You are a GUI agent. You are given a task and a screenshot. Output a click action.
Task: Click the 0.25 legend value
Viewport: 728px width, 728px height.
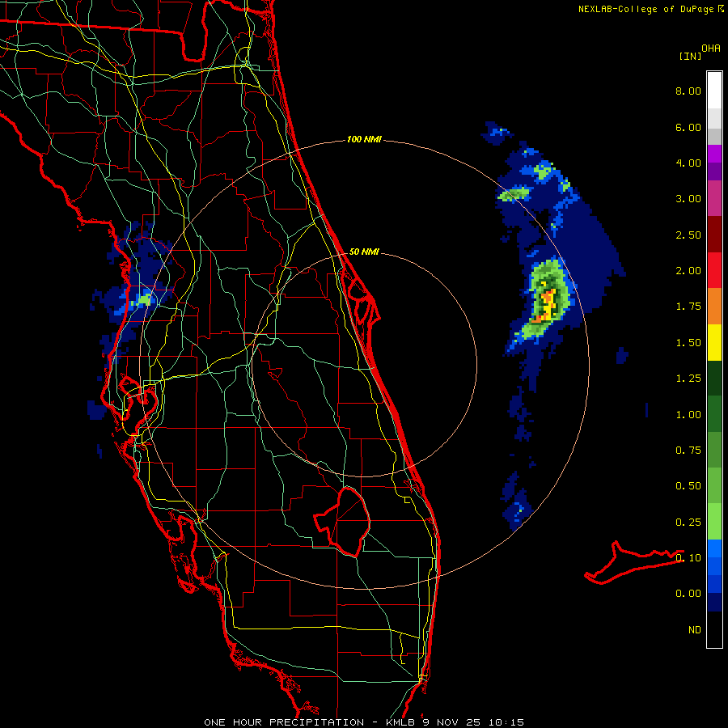click(688, 523)
